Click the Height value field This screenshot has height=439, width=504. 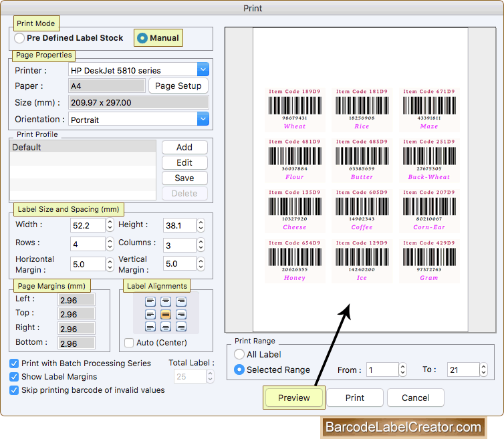180,225
